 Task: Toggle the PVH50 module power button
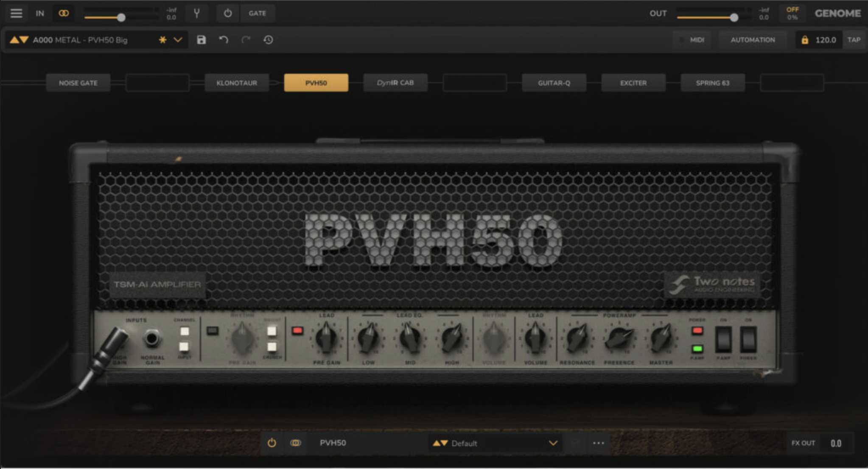[x=272, y=443]
